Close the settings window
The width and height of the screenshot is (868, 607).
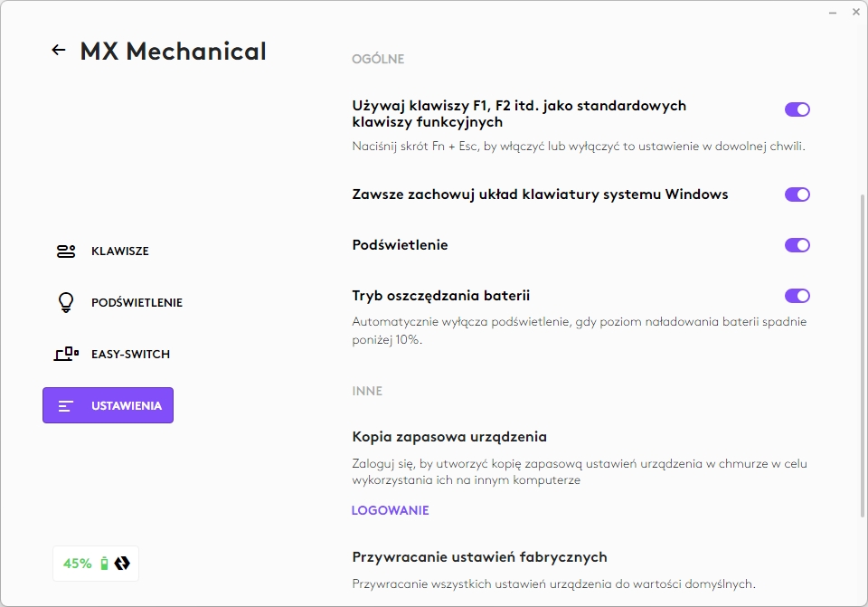point(855,12)
